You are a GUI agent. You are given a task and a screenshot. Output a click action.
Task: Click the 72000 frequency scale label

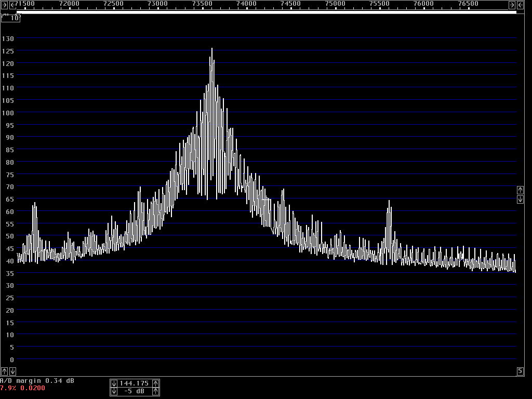(69, 4)
